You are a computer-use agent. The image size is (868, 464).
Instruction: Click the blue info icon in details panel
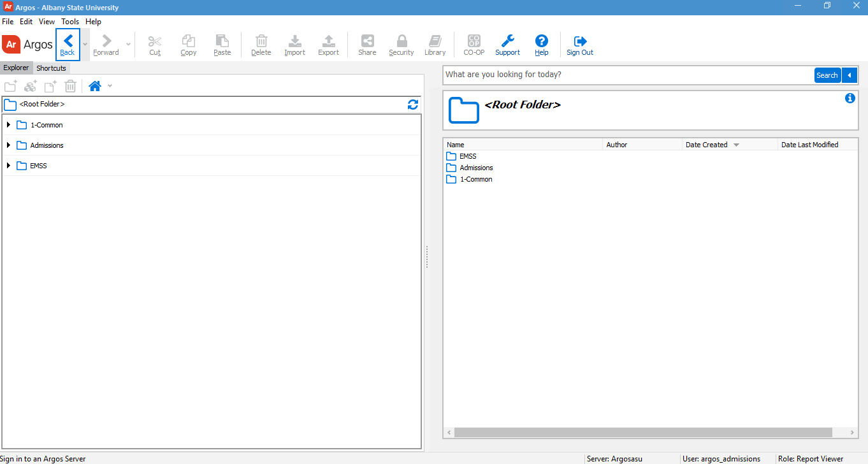(x=850, y=98)
